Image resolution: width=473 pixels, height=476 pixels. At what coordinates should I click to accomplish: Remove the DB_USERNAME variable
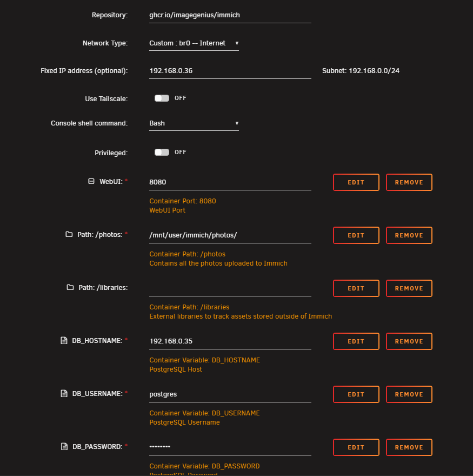[409, 394]
